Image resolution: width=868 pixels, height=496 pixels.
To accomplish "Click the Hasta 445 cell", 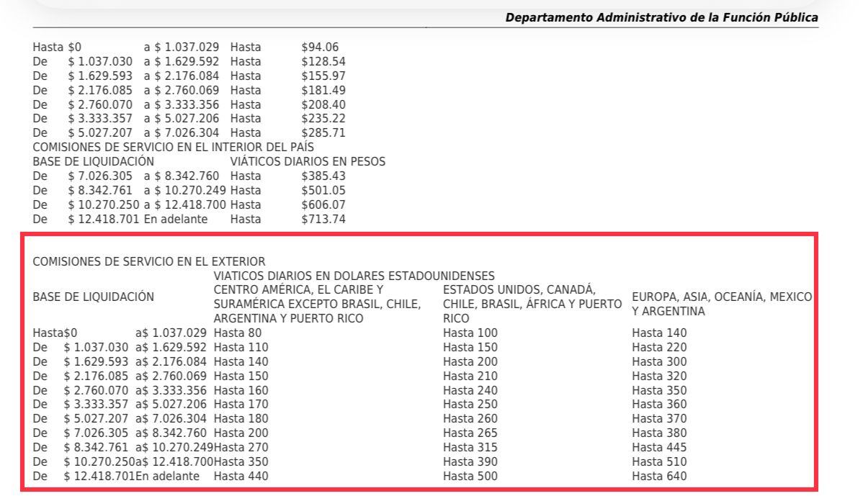I will click(x=659, y=447).
